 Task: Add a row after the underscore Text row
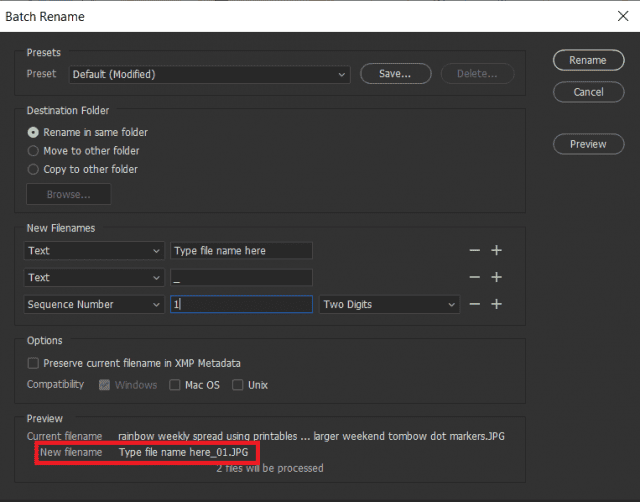click(x=496, y=277)
